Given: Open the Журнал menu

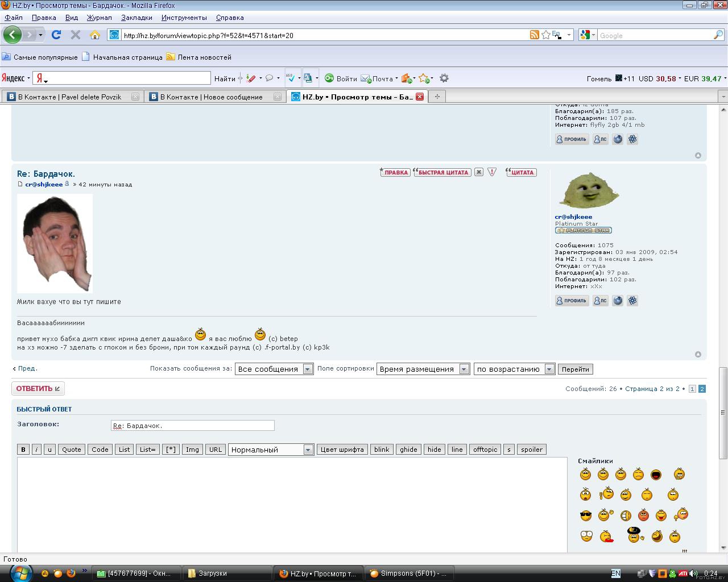Looking at the screenshot, I should click(99, 18).
